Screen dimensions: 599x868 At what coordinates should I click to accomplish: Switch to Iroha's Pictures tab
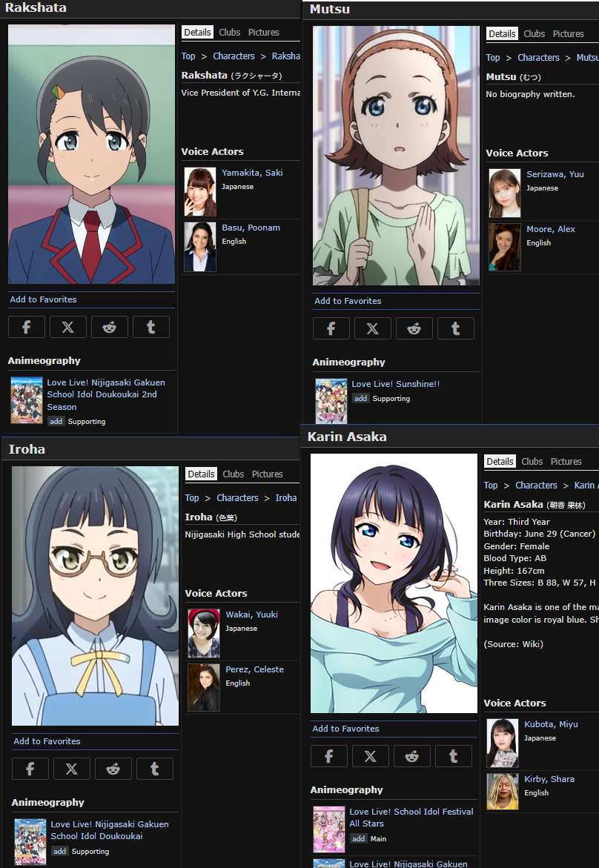pos(268,474)
